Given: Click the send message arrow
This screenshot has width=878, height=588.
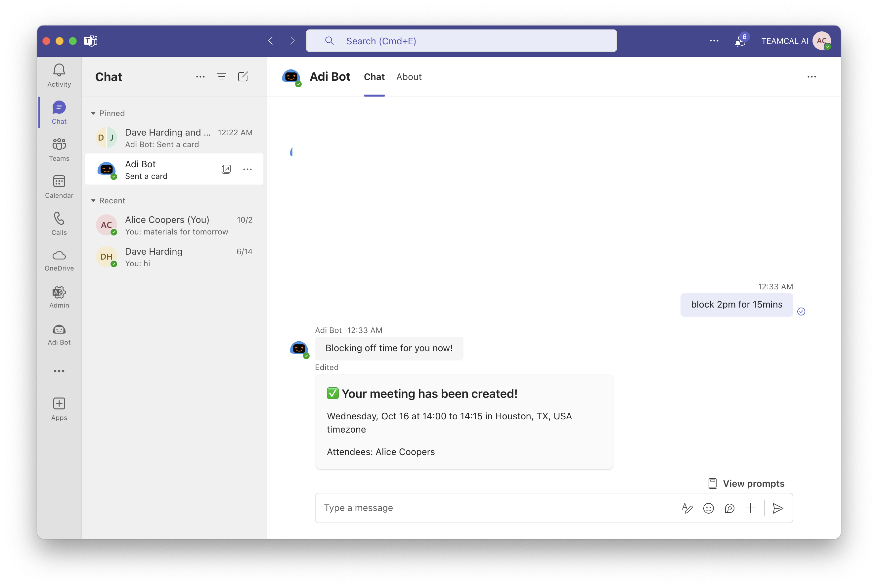Looking at the screenshot, I should (x=777, y=508).
